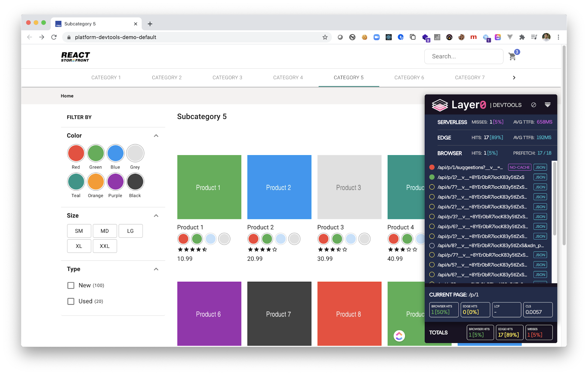Open the /api/p/6 request row

pos(488,226)
